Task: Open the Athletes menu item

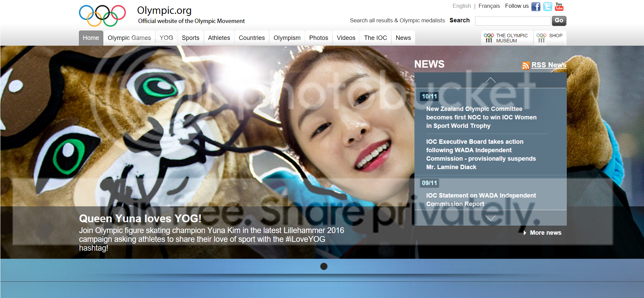Action: pyautogui.click(x=219, y=38)
